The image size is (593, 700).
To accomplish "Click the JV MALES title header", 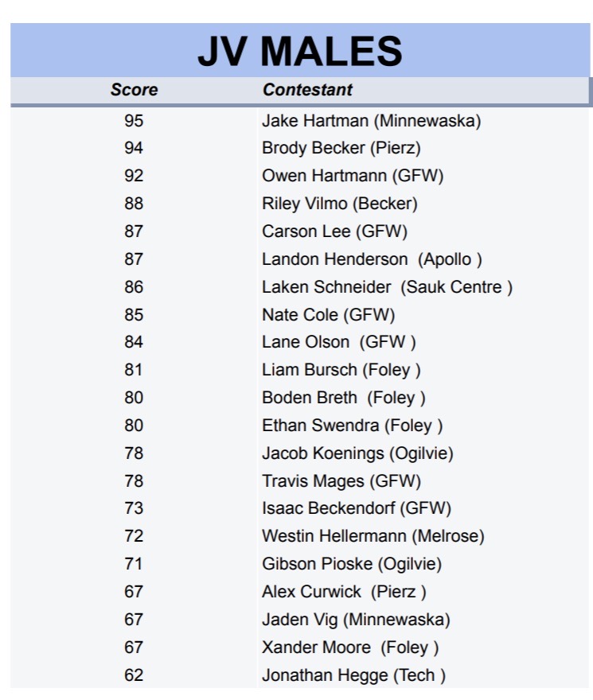I will tap(300, 52).
